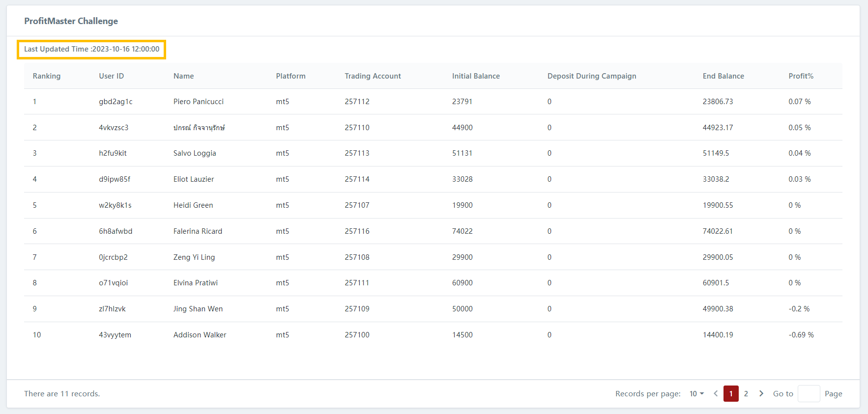Open the Records per page dropdown

click(x=696, y=393)
